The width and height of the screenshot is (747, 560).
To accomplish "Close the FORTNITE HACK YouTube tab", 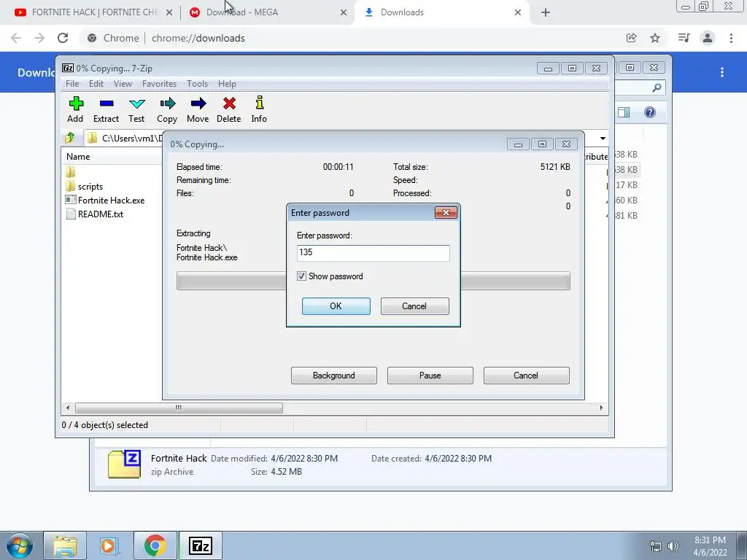I will 169,12.
